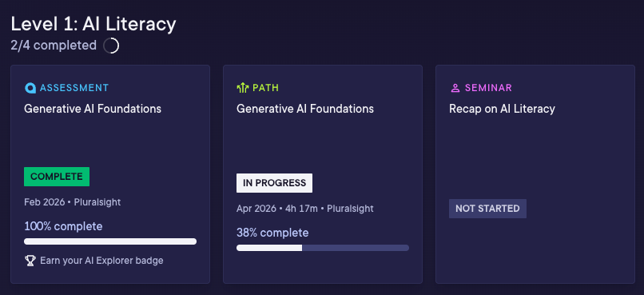Click the ASSESSMENT category label
The height and width of the screenshot is (295, 644).
[74, 88]
